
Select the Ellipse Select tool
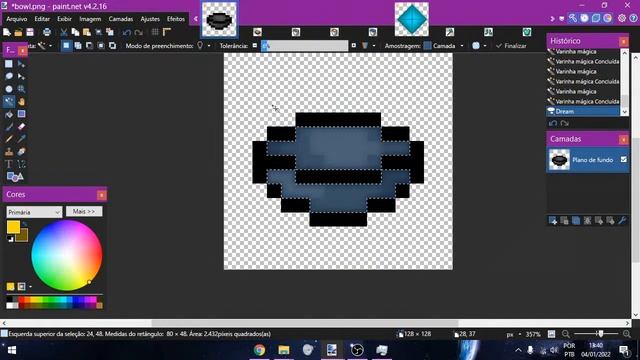(9, 89)
